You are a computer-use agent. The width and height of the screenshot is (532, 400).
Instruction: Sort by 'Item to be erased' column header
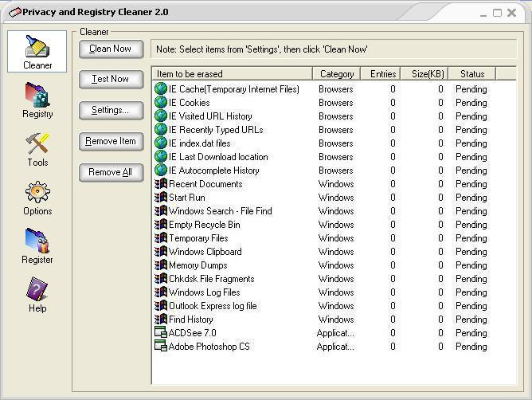click(x=232, y=73)
